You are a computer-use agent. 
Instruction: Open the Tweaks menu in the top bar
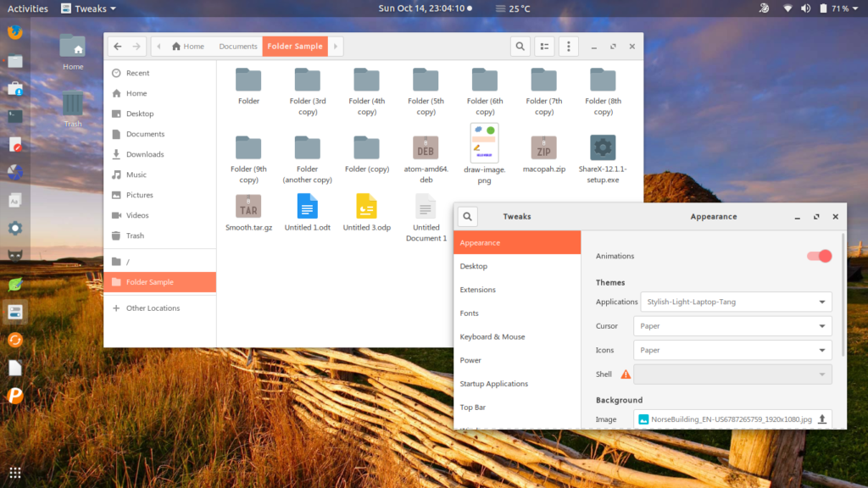(x=87, y=8)
